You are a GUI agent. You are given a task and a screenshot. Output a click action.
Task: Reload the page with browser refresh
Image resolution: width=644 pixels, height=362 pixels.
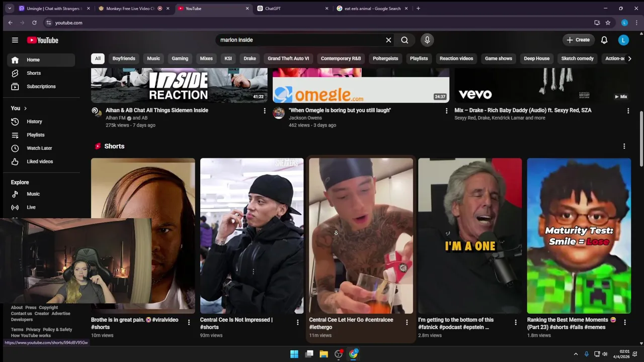pyautogui.click(x=34, y=23)
